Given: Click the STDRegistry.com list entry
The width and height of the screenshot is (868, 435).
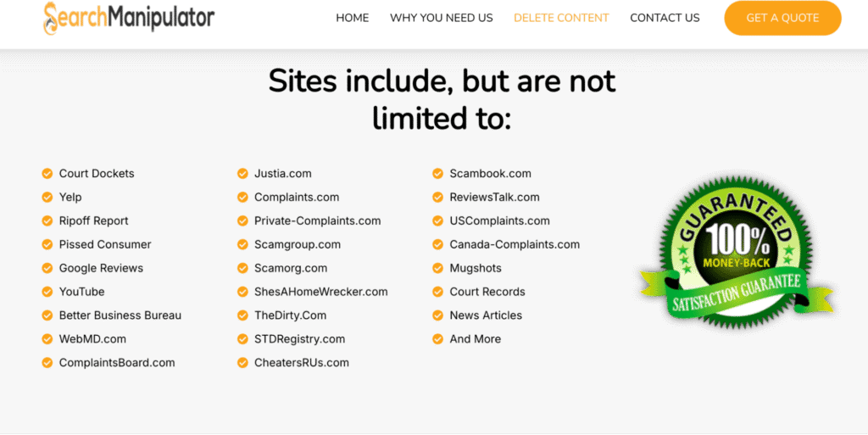Looking at the screenshot, I should click(x=299, y=339).
